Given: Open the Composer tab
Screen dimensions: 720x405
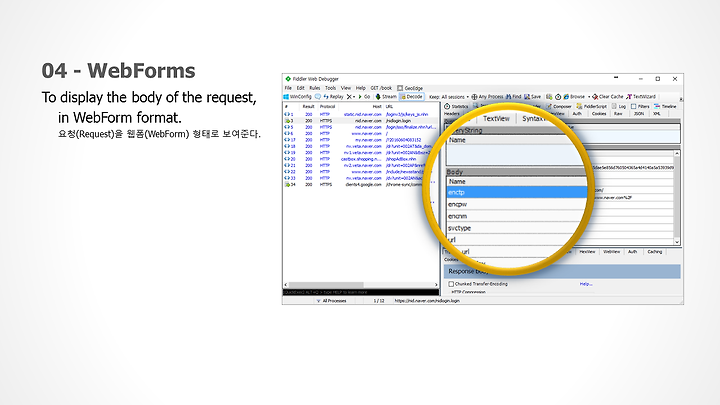Looking at the screenshot, I should coord(558,107).
